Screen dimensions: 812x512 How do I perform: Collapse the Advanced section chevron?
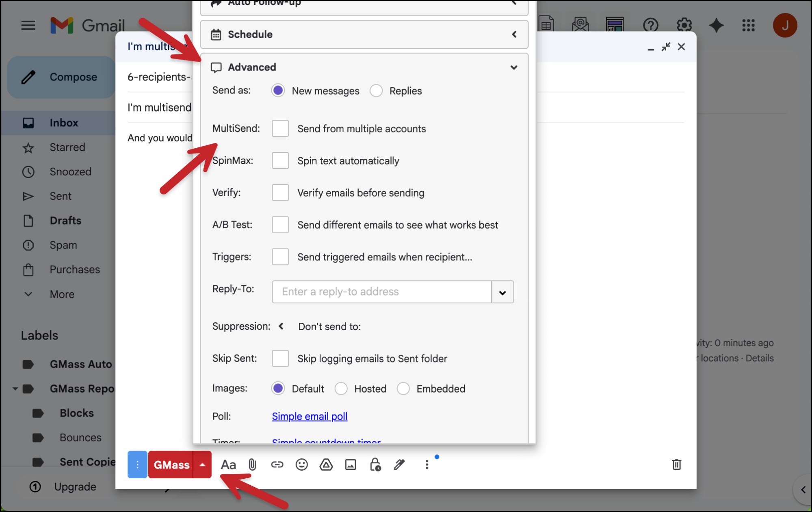[514, 67]
